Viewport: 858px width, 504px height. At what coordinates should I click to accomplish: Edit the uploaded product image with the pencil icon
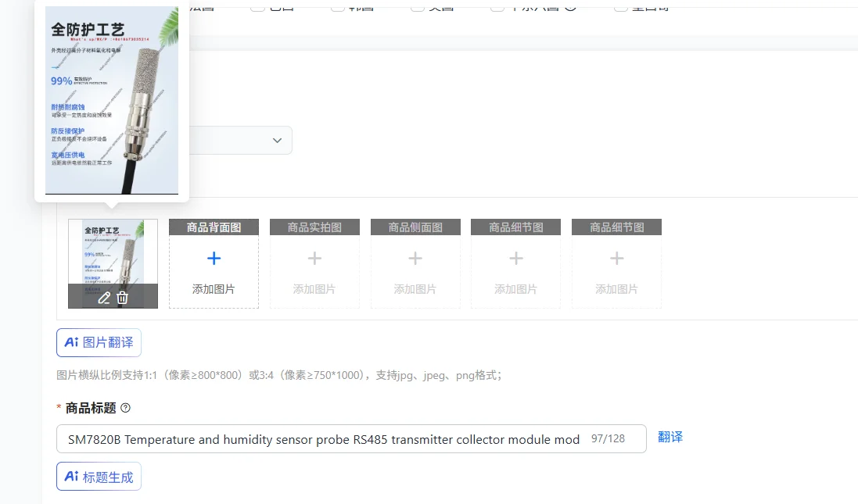tap(104, 298)
